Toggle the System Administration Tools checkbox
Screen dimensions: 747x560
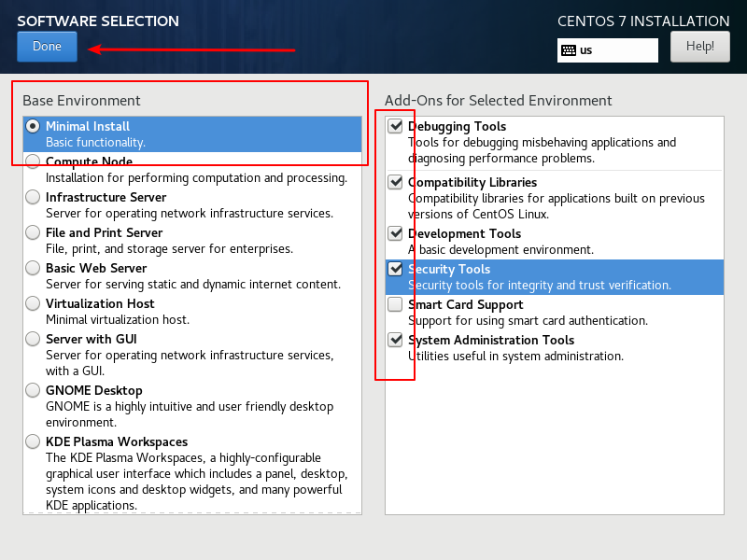395,340
